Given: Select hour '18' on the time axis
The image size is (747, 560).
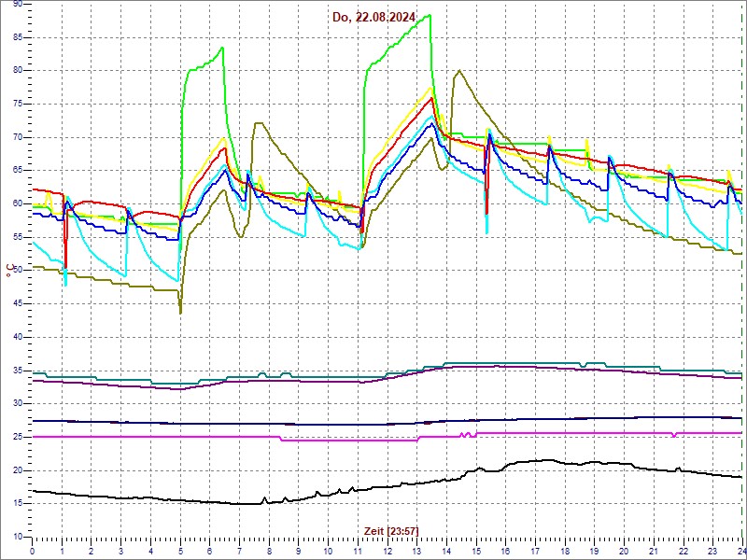Looking at the screenshot, I should (564, 551).
